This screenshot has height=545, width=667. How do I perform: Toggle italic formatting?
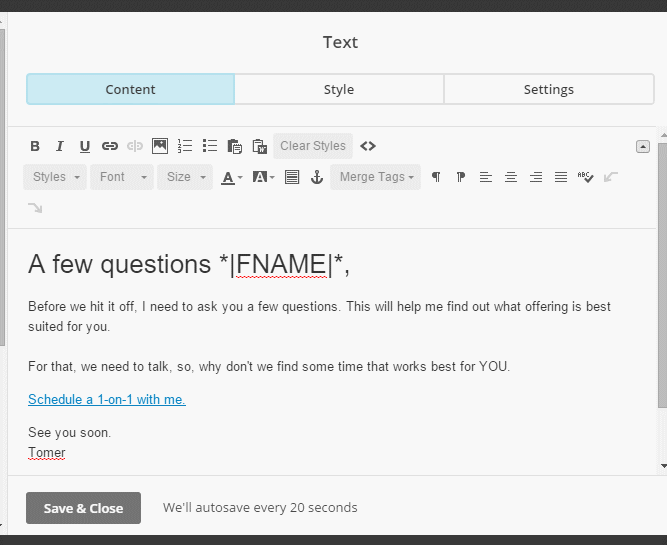point(60,146)
